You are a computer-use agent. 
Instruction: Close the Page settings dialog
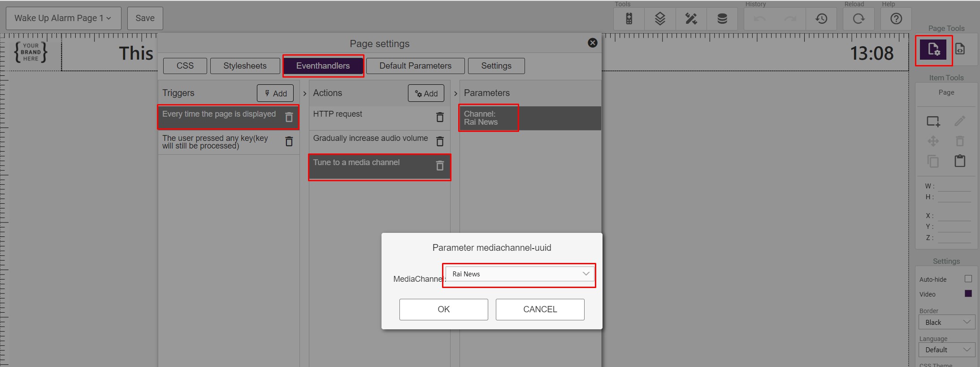[x=593, y=43]
